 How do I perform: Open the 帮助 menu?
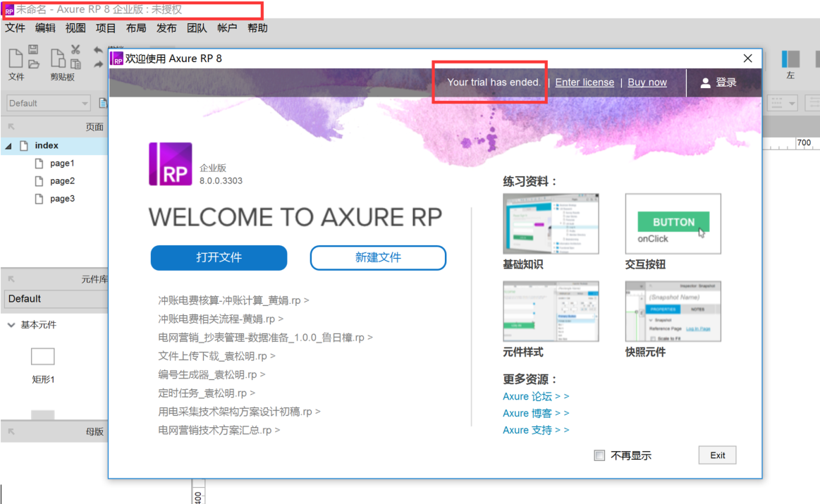point(257,27)
